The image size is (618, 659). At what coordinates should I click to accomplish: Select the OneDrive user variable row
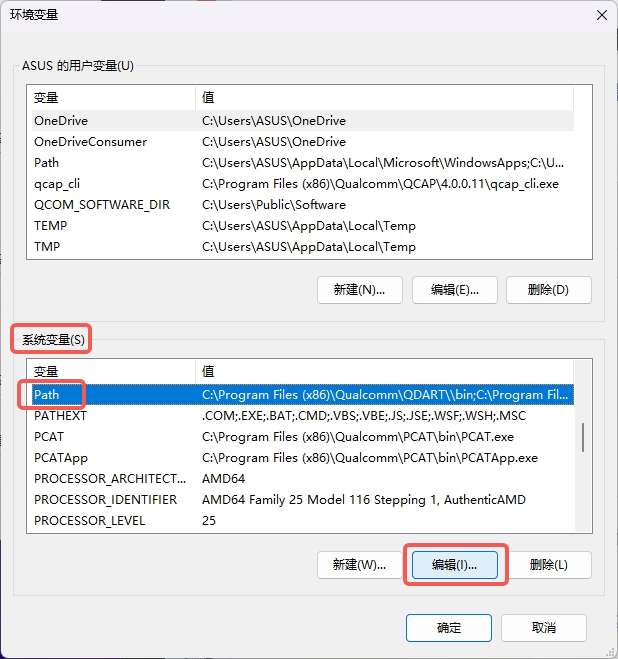pyautogui.click(x=303, y=121)
